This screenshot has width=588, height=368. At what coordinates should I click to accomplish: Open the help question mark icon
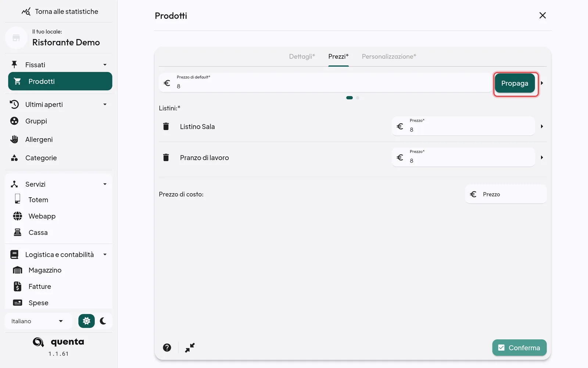(167, 348)
